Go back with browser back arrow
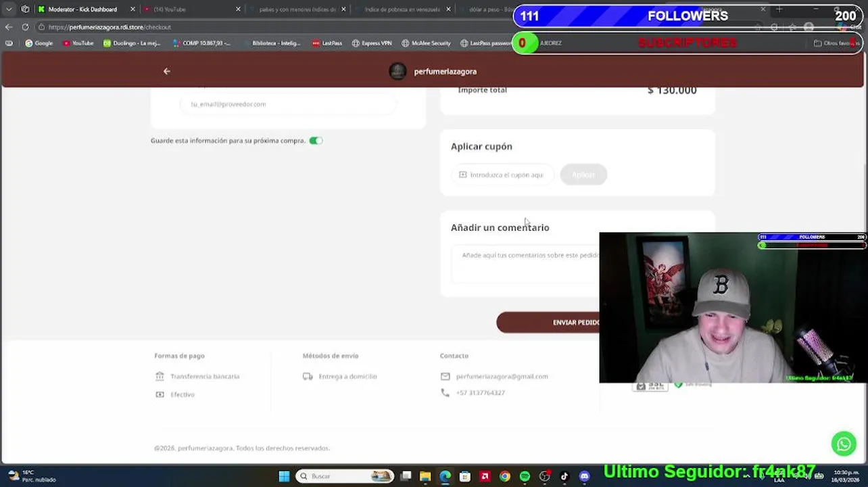This screenshot has height=487, width=868. click(x=8, y=27)
